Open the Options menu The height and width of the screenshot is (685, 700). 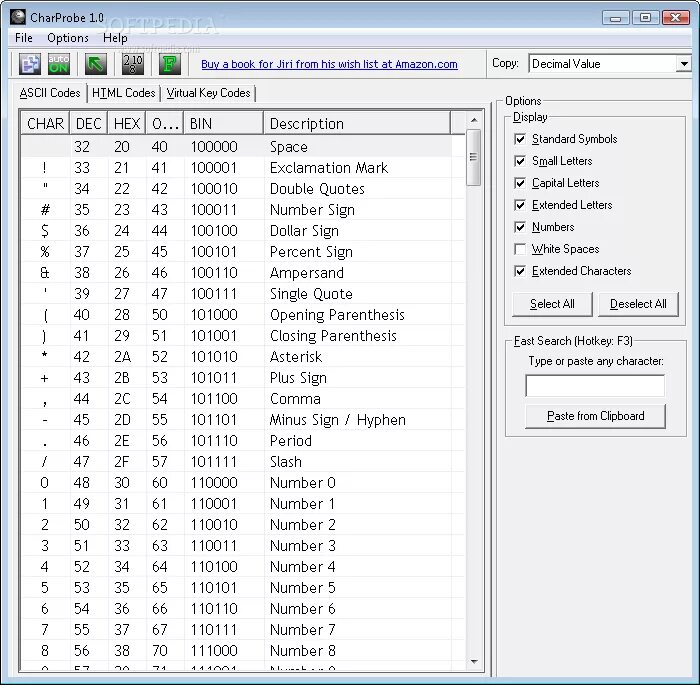[x=68, y=38]
